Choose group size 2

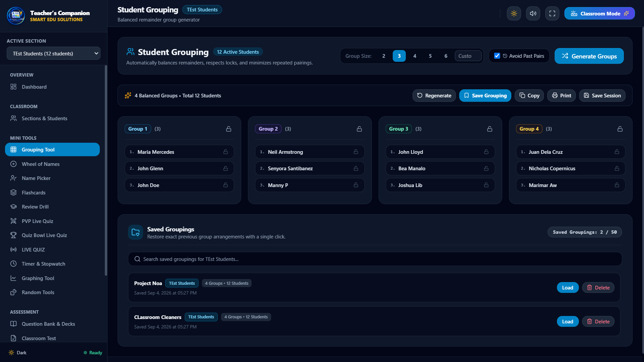pos(384,56)
